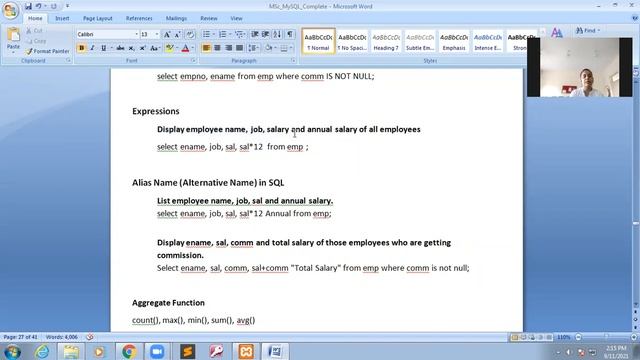Open the Review ribbon tab
The image size is (640, 360).
point(209,18)
